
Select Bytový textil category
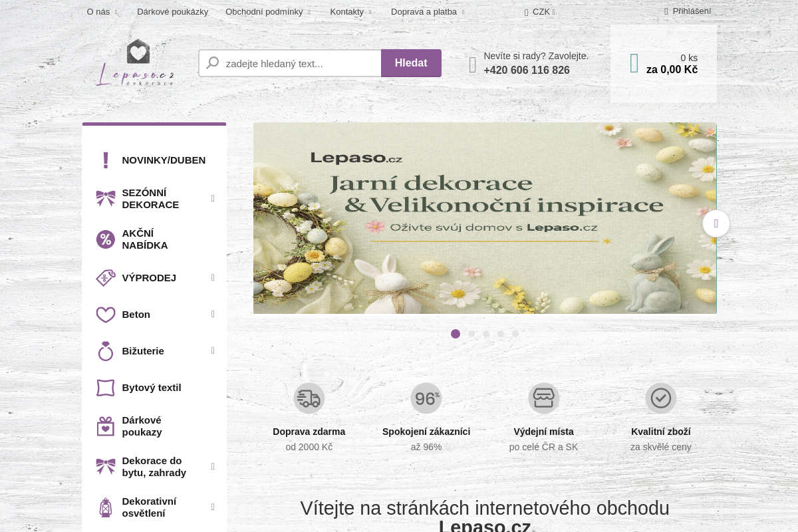tap(152, 388)
